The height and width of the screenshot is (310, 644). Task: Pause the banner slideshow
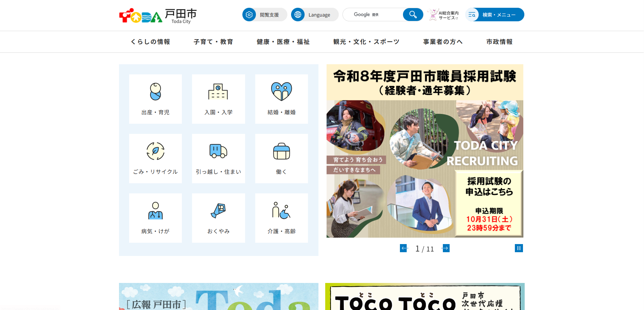pos(519,248)
